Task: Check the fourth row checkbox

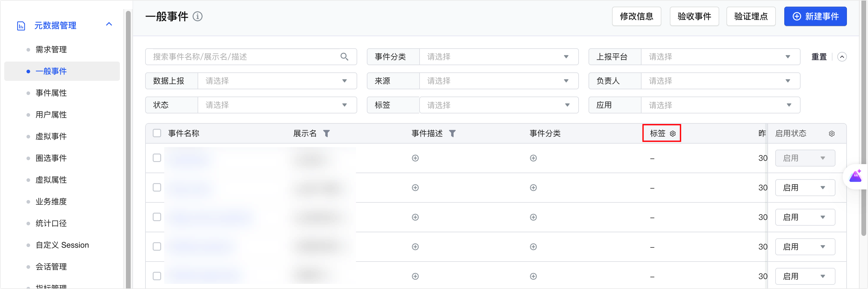Action: tap(157, 246)
